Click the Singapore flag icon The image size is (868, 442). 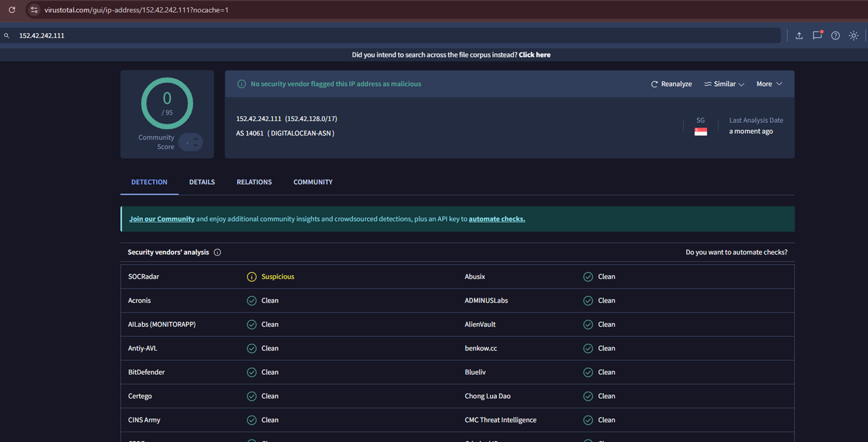tap(701, 132)
